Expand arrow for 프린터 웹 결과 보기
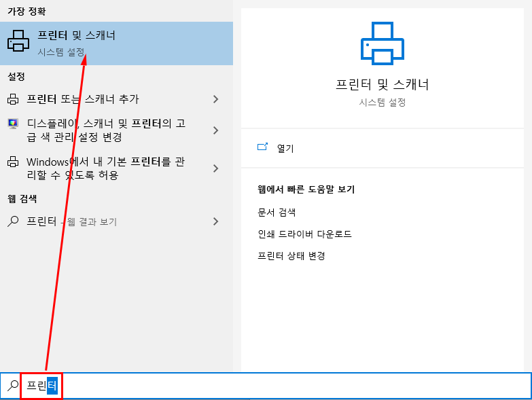 216,221
